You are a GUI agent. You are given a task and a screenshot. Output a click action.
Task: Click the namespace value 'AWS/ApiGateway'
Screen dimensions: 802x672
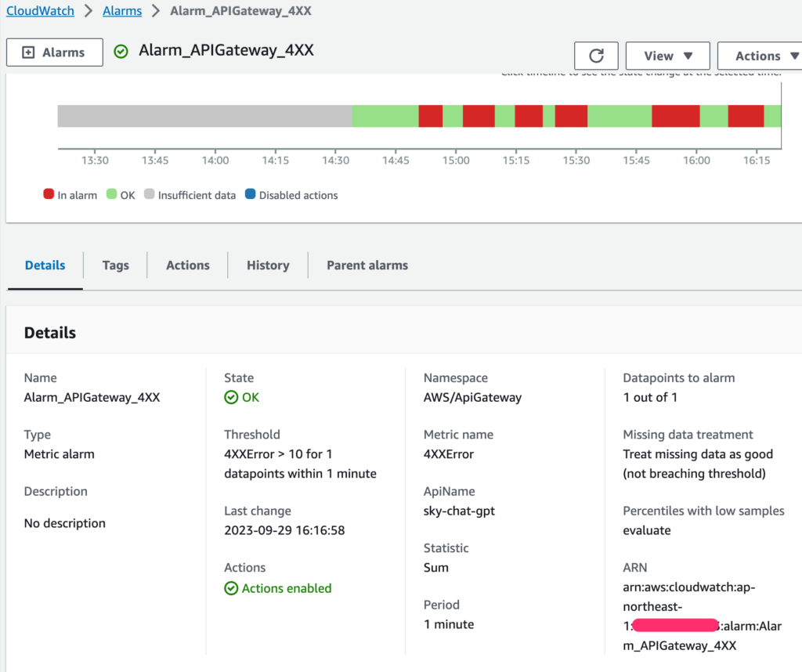(472, 397)
